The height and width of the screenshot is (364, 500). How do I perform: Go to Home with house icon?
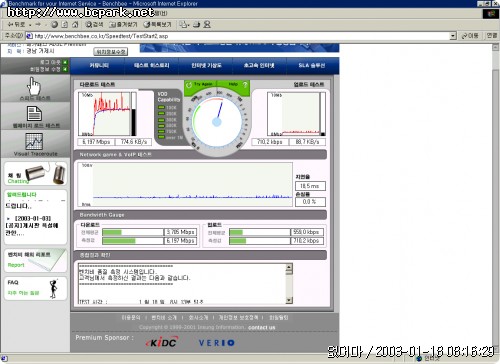click(75, 25)
